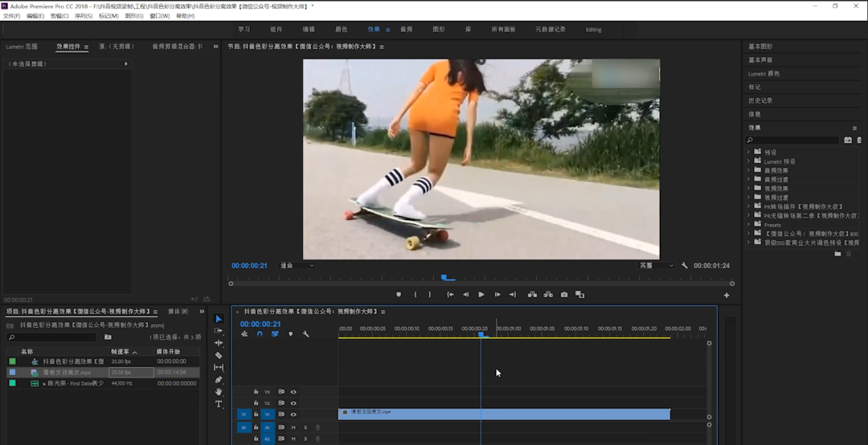Screen dimensions: 868x445
Task: Select the Selection arrow tool
Action: [x=219, y=319]
